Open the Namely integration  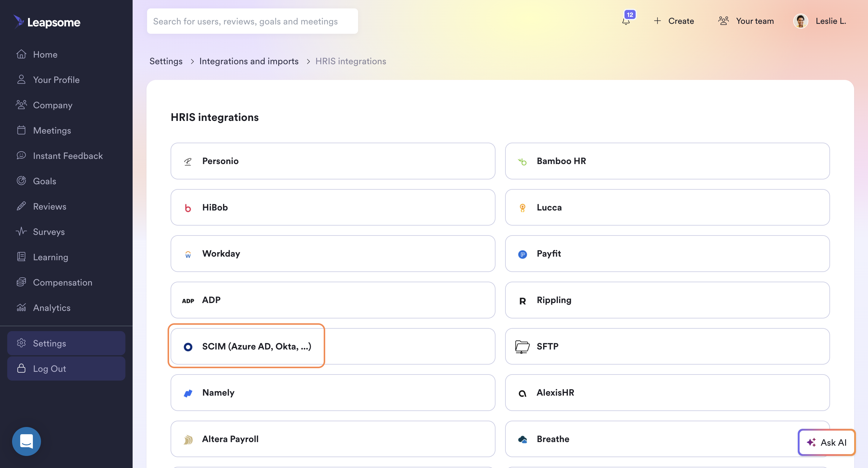[332, 393]
